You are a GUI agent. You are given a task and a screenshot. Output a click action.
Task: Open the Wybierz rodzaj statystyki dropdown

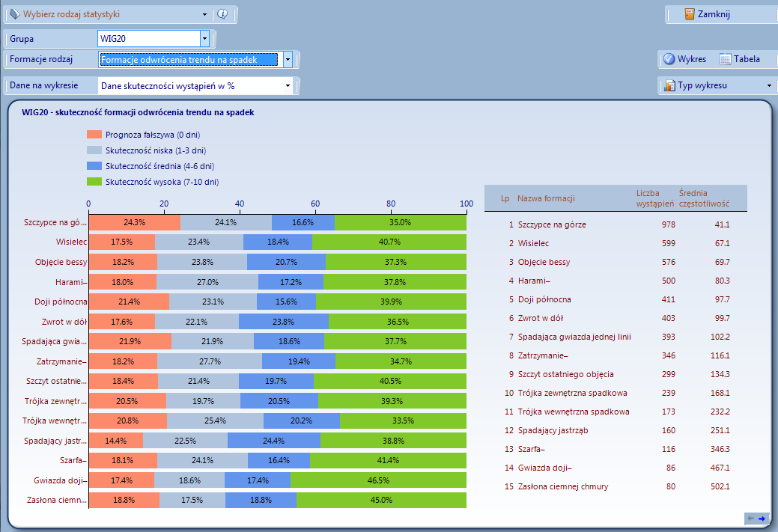click(x=204, y=14)
